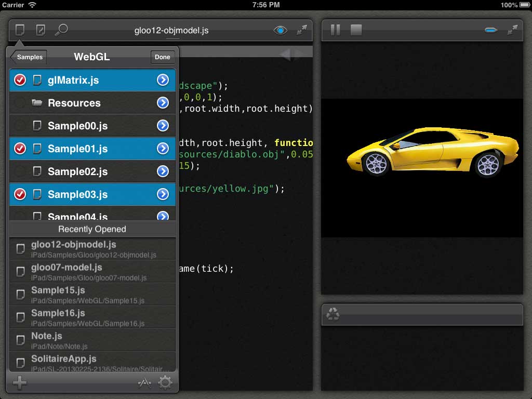Open Sample02.js disclosure arrow
532x399 pixels.
click(x=163, y=171)
